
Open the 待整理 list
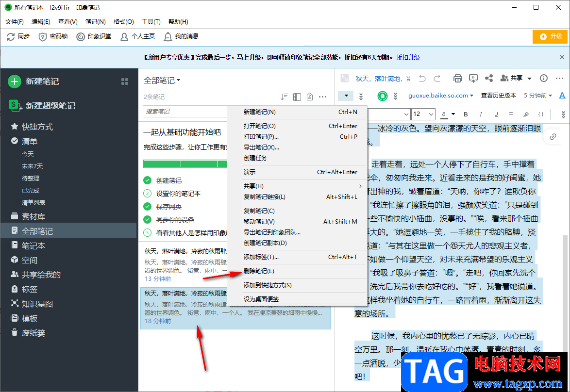[31, 178]
